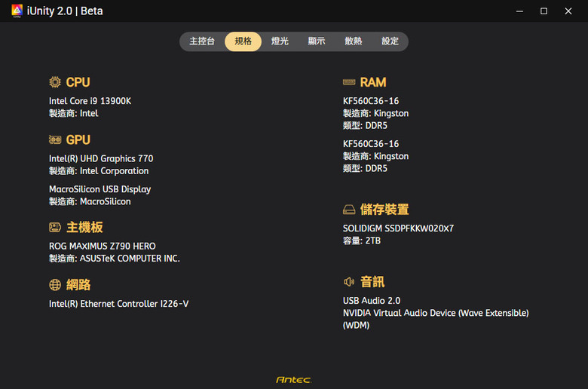Screen dimensions: 588x389
Task: Click the second KF560C36-16 RAM entry
Action: pyautogui.click(x=370, y=144)
